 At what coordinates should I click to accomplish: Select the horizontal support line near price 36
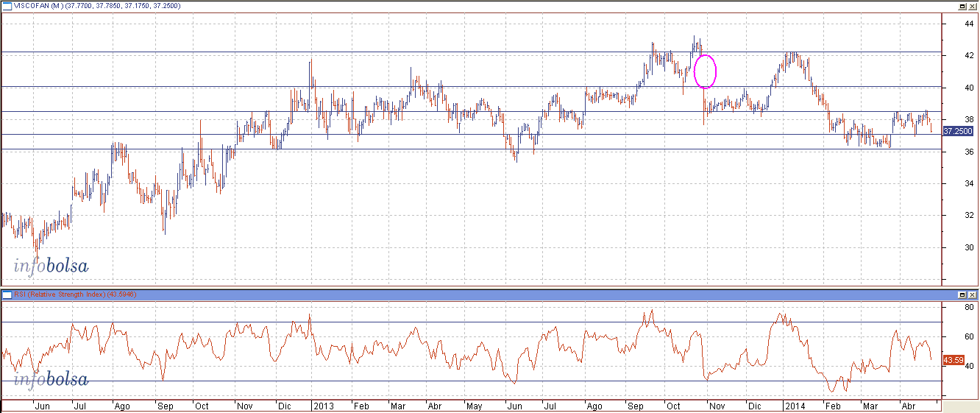tap(368, 149)
